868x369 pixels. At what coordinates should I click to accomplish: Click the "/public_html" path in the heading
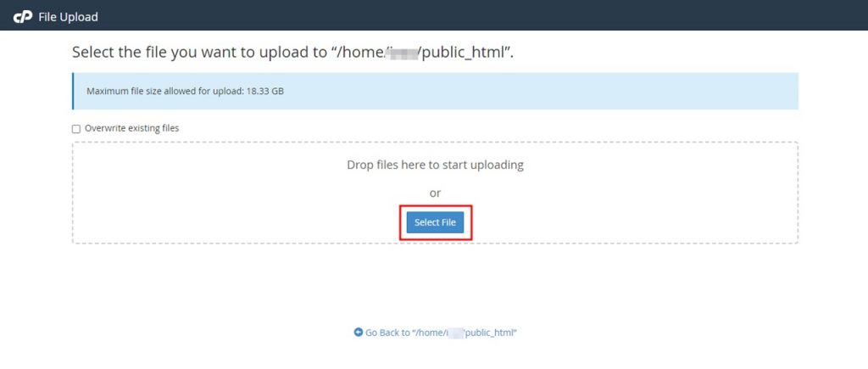click(465, 53)
